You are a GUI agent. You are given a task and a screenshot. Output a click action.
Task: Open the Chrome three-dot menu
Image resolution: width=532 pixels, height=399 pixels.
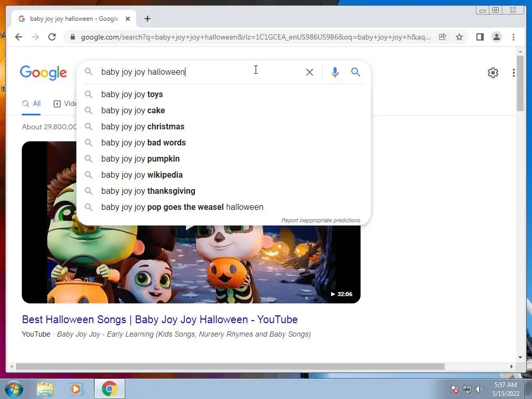(513, 37)
